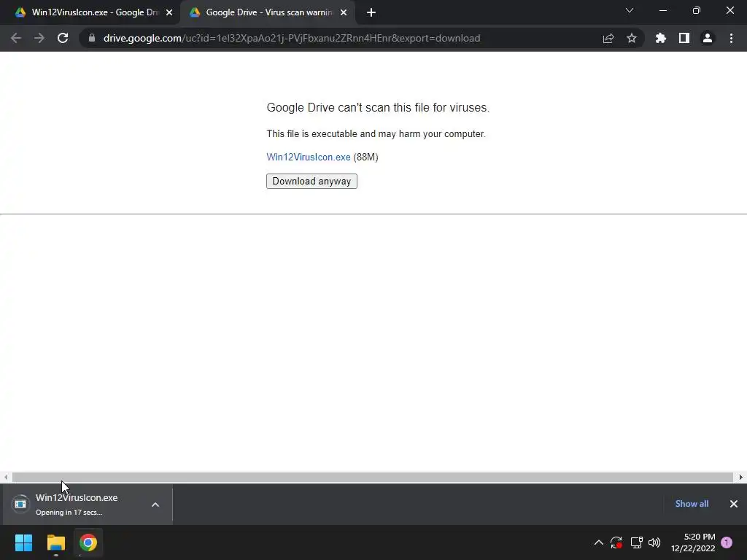Open the notification badge icon
Viewport: 747px width, 560px height.
[x=727, y=542]
